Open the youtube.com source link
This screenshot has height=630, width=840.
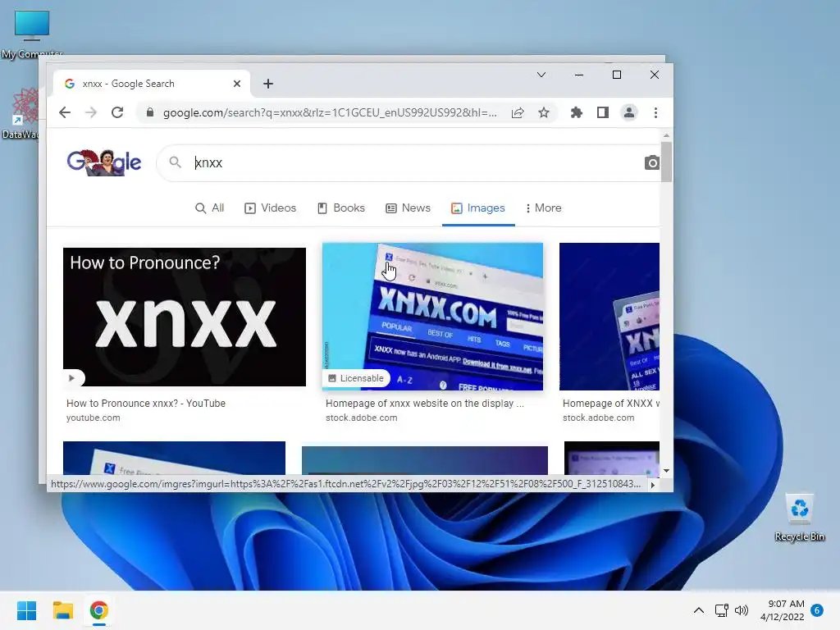click(94, 418)
